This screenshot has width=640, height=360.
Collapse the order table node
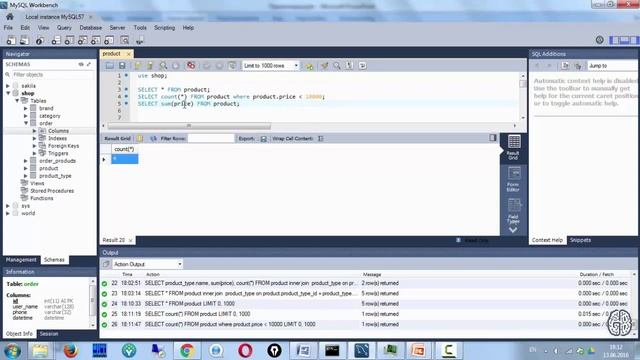26,123
